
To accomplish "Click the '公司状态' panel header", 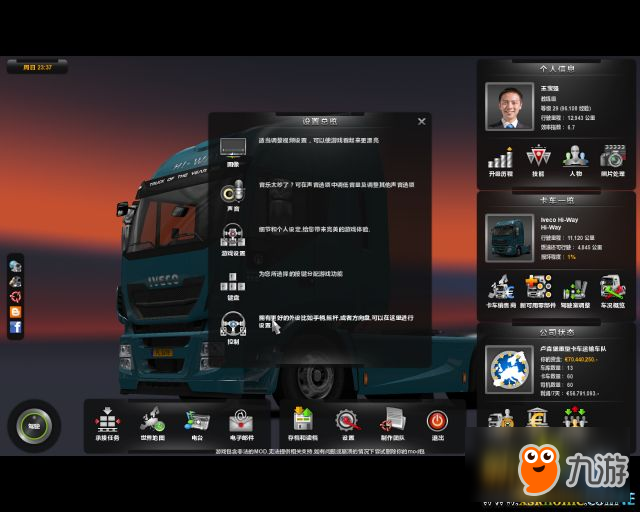I will tap(557, 332).
